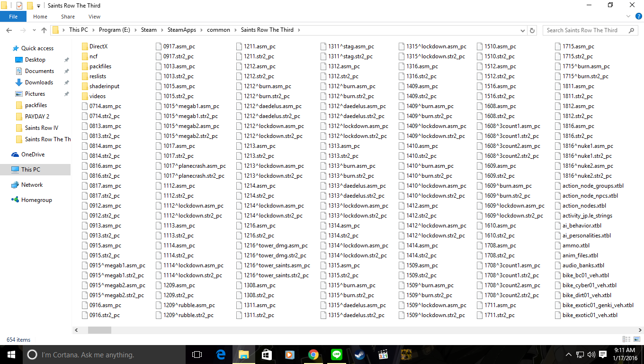Screen dimensions: 644x364
Task: Expand chevron after Saints Row The Third breadcrumb
Action: coord(299,30)
